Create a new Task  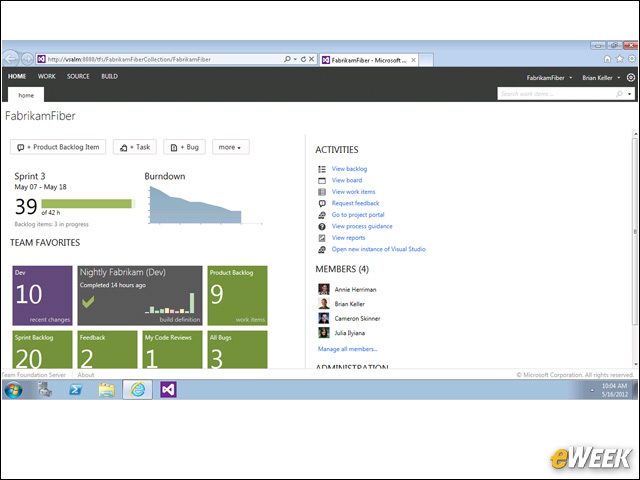click(135, 147)
